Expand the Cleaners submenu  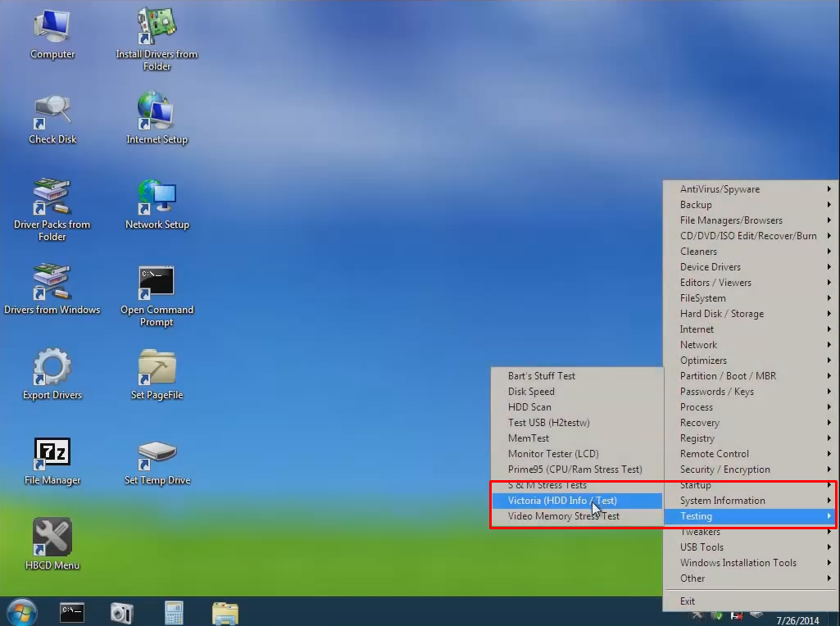click(750, 252)
